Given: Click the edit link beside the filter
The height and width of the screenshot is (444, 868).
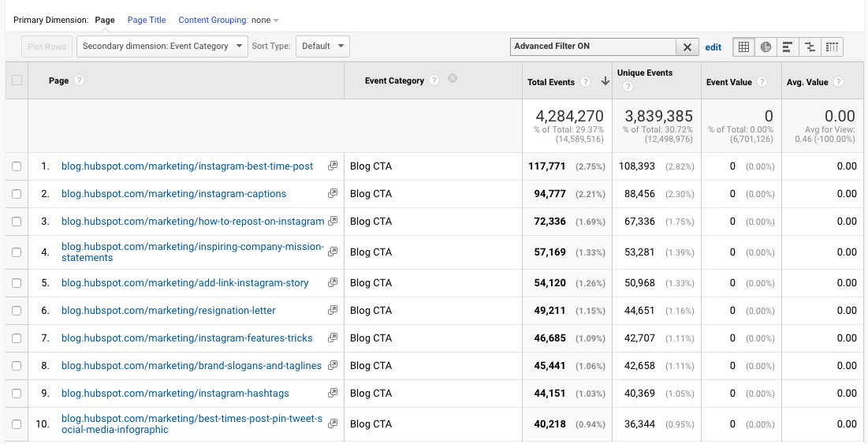Looking at the screenshot, I should point(713,47).
